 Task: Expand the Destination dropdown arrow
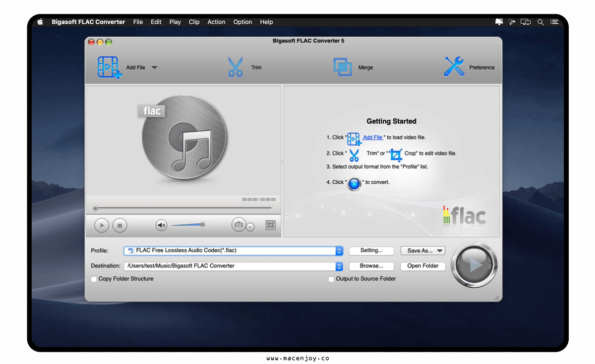[x=339, y=266]
